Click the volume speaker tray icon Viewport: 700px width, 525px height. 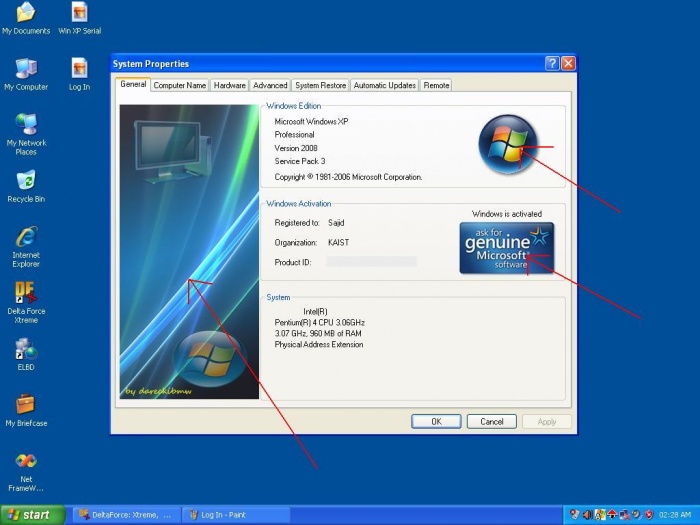click(587, 515)
